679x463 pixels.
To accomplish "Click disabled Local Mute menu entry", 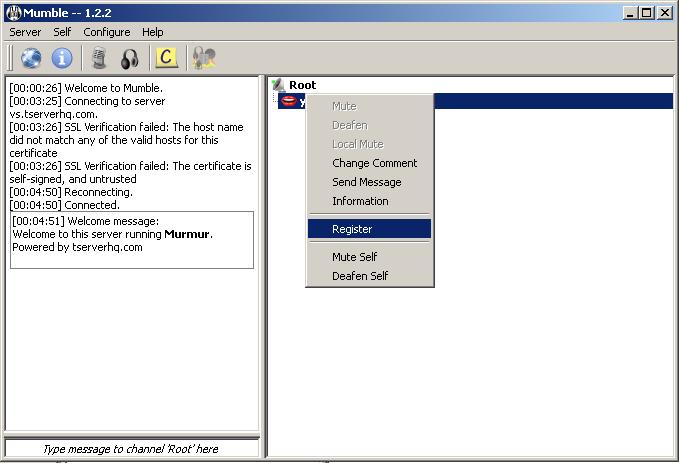I will tap(369, 144).
